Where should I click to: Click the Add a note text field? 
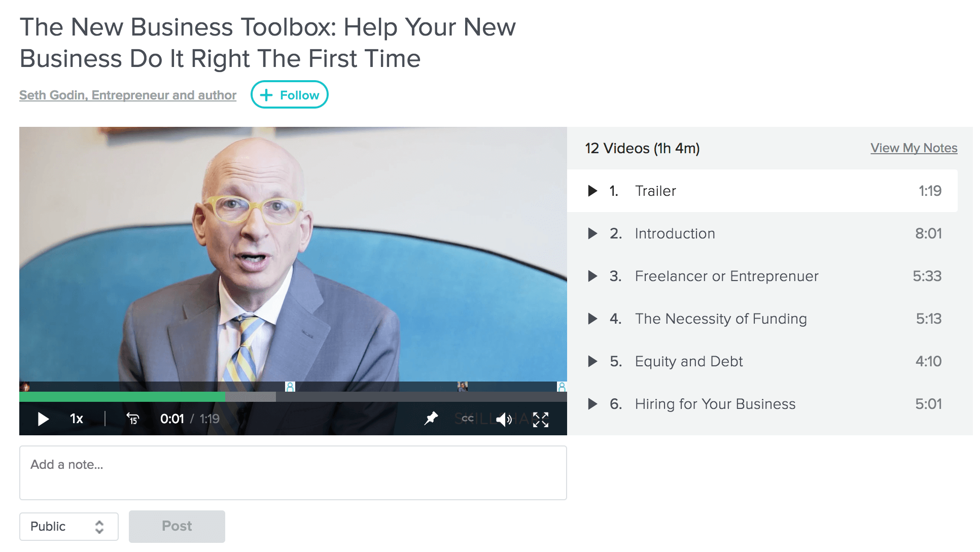(293, 473)
